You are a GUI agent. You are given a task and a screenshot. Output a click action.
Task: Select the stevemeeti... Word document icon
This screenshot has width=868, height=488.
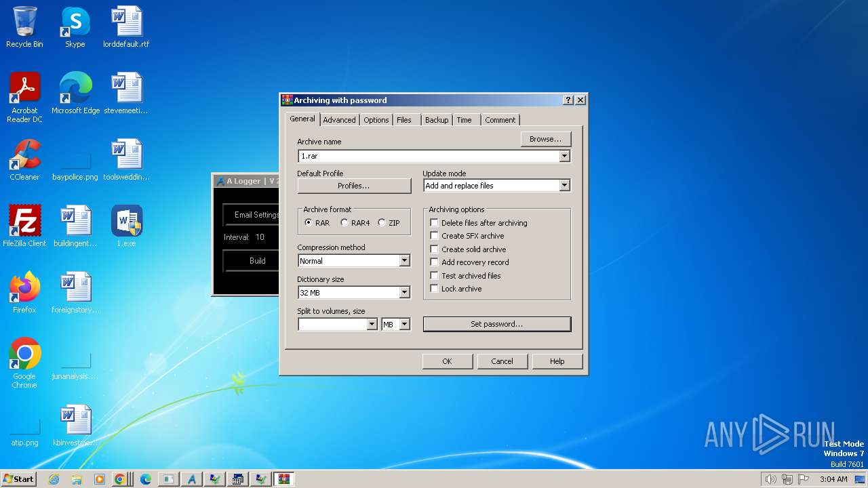tap(126, 94)
